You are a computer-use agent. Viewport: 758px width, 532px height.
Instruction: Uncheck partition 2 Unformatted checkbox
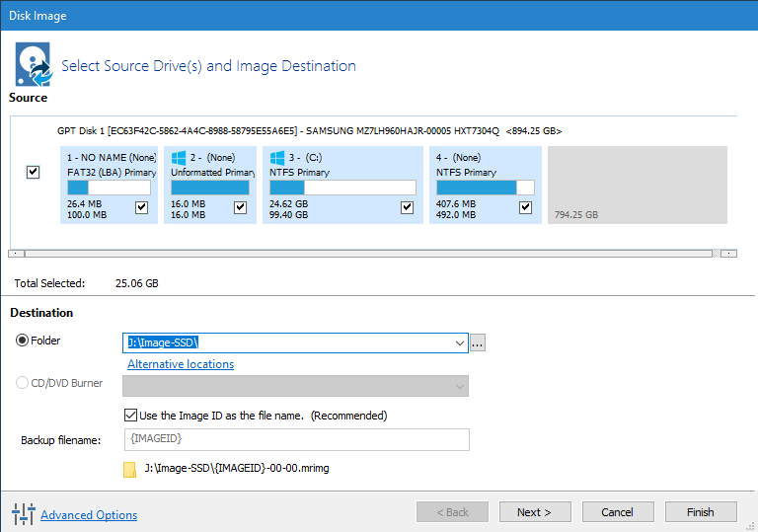coord(240,207)
